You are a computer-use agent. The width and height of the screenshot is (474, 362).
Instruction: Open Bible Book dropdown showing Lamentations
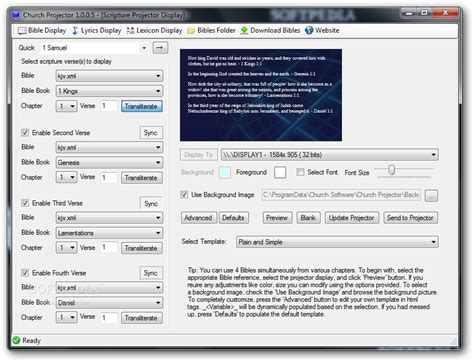109,233
